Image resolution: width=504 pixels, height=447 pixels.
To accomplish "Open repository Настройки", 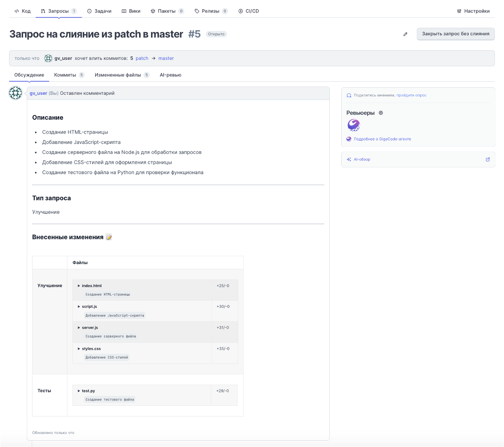I will 473,11.
